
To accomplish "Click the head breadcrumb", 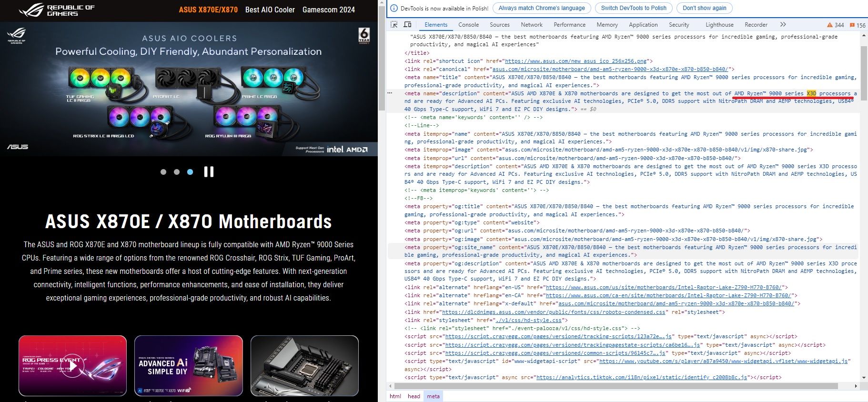I will (x=414, y=396).
